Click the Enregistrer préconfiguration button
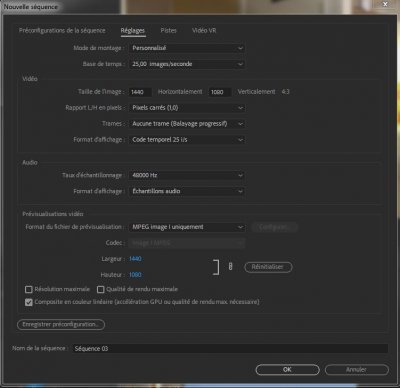The width and height of the screenshot is (400, 388). pyautogui.click(x=61, y=324)
